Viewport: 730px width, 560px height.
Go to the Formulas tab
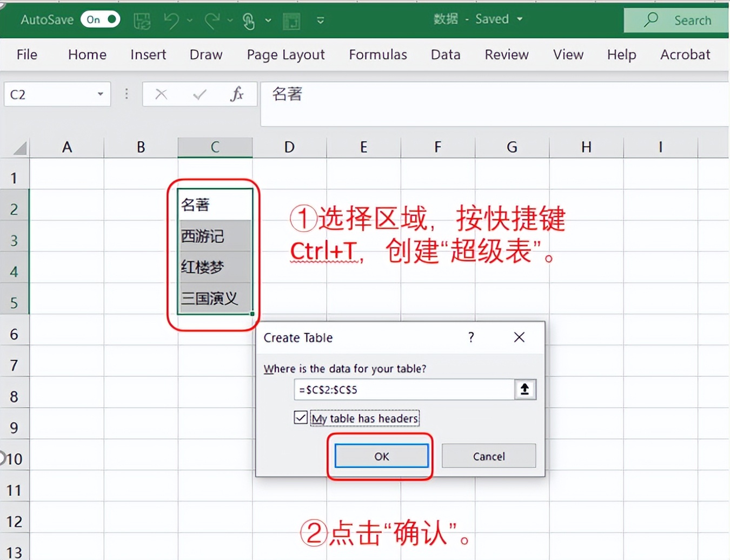click(x=378, y=55)
